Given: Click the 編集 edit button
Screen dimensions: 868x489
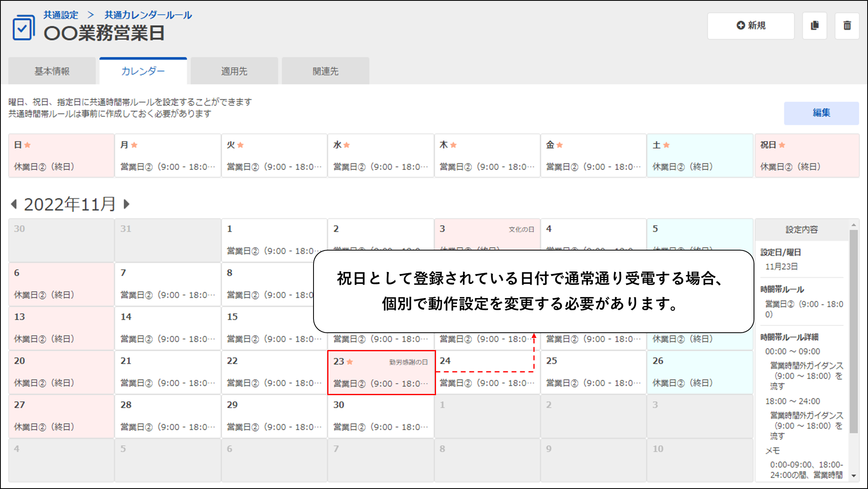Looking at the screenshot, I should tap(821, 113).
